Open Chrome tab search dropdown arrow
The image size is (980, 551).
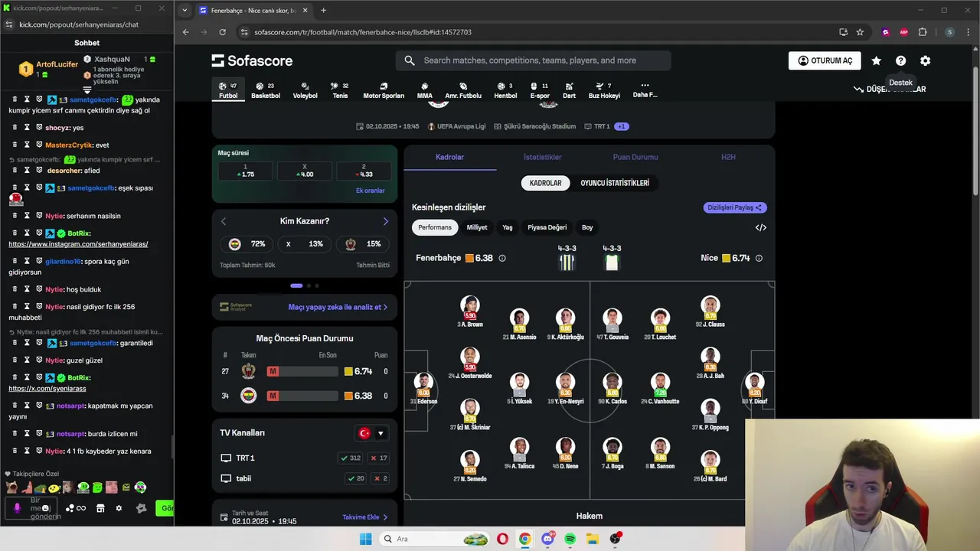185,10
